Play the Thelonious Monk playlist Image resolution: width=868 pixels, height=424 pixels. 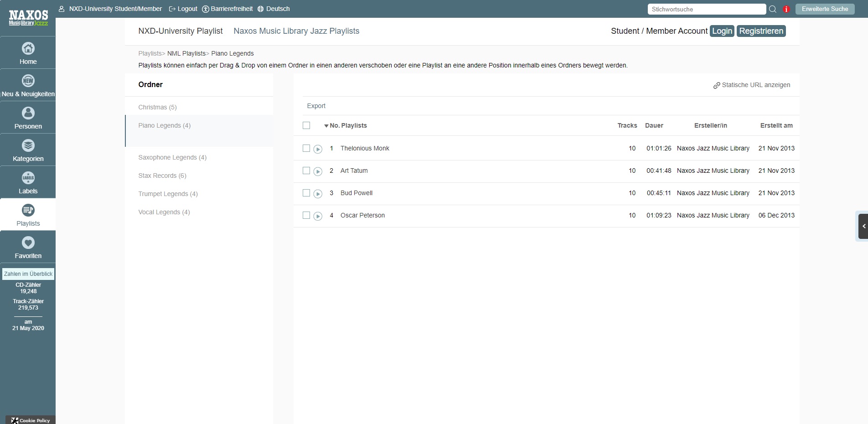point(318,149)
